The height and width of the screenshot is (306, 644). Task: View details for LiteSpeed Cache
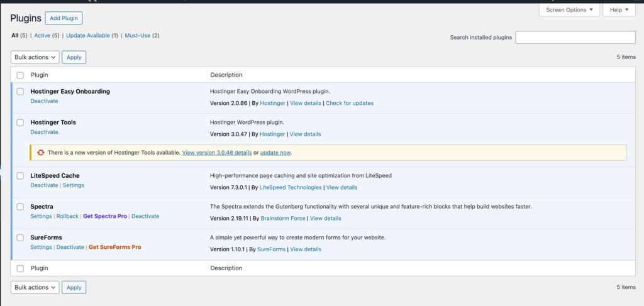pyautogui.click(x=341, y=187)
